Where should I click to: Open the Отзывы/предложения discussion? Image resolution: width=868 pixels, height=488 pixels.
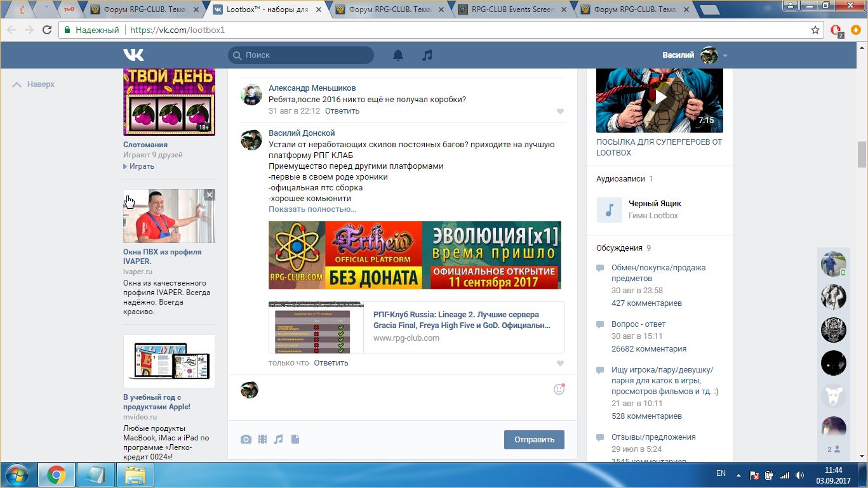(x=653, y=437)
